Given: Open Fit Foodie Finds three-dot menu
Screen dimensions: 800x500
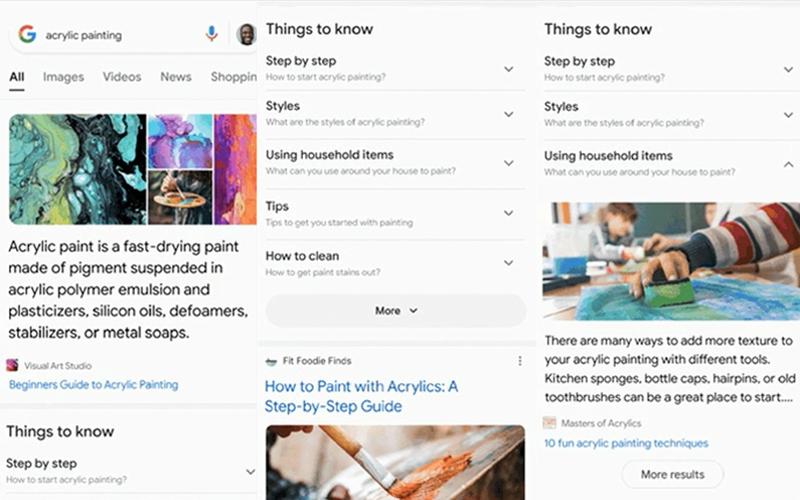Looking at the screenshot, I should [x=519, y=361].
